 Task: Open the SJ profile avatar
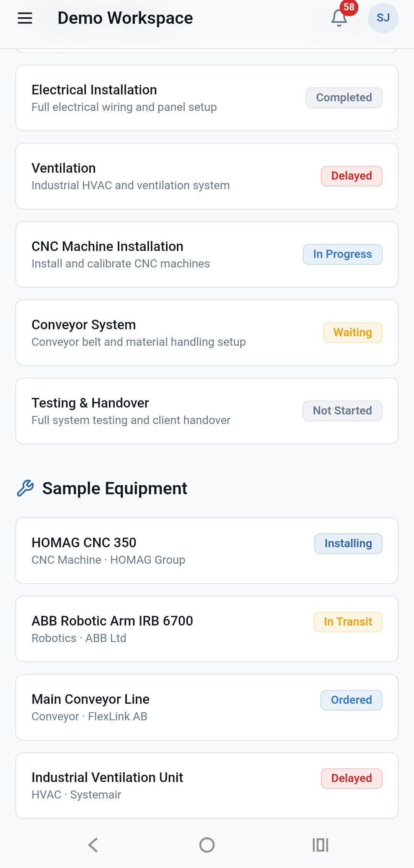click(x=383, y=17)
